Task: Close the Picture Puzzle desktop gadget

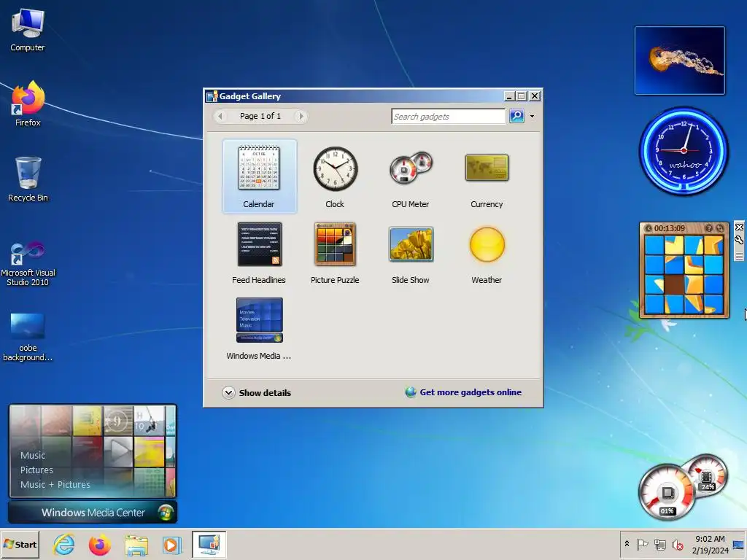Action: pyautogui.click(x=739, y=227)
